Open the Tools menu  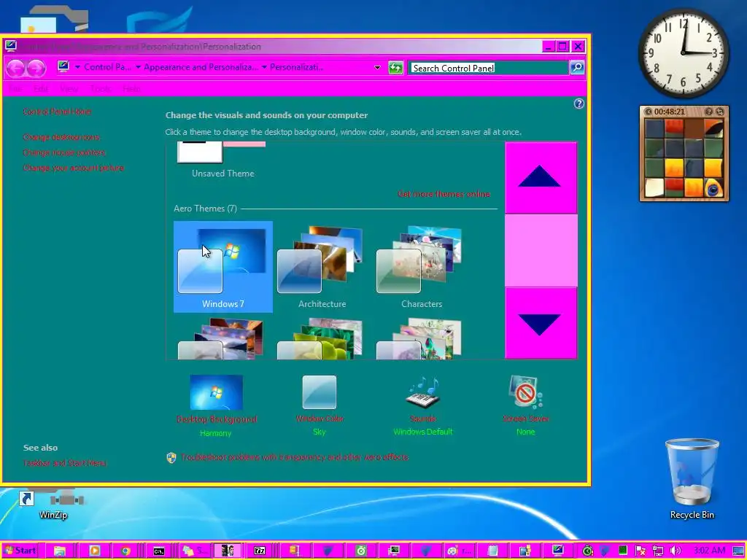coord(100,88)
